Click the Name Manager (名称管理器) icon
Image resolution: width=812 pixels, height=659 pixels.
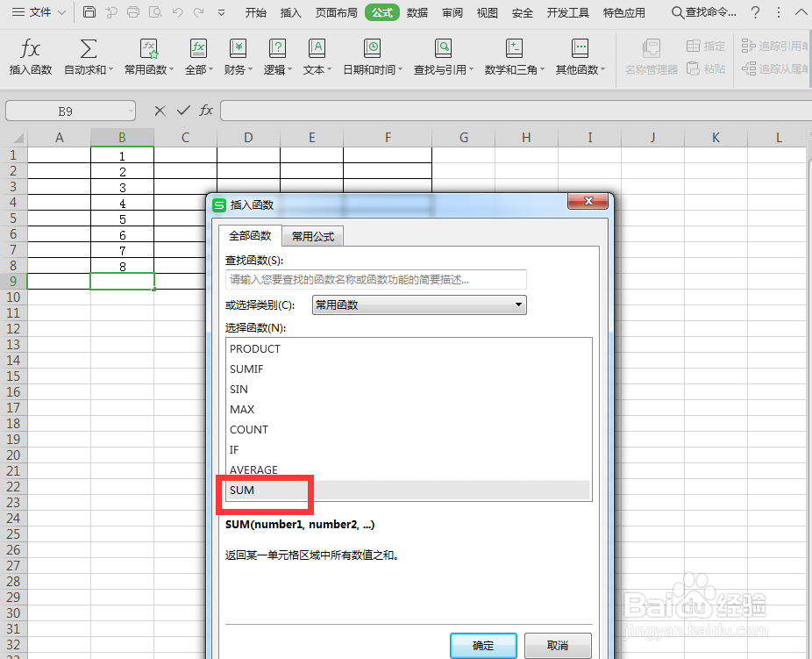[651, 49]
